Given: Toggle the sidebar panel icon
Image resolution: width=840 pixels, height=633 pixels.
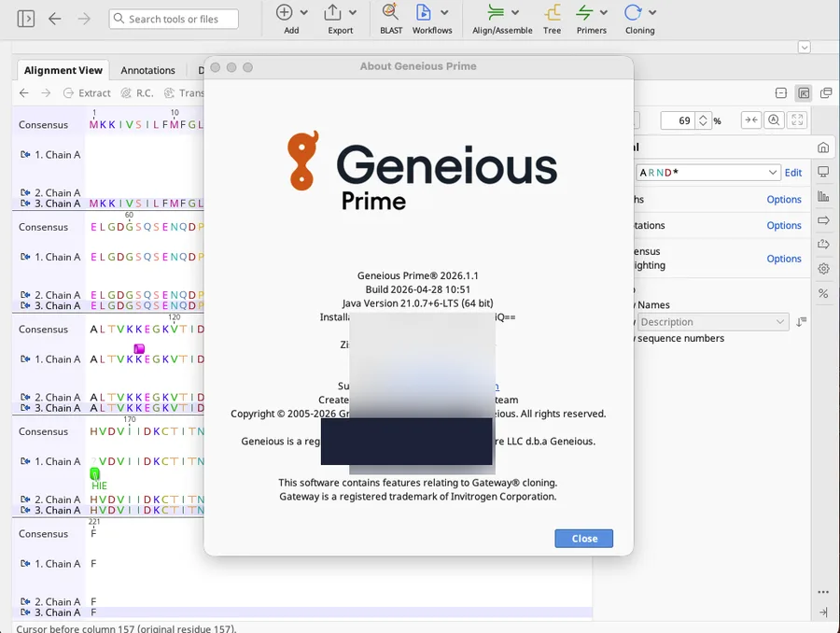Looking at the screenshot, I should pyautogui.click(x=26, y=19).
